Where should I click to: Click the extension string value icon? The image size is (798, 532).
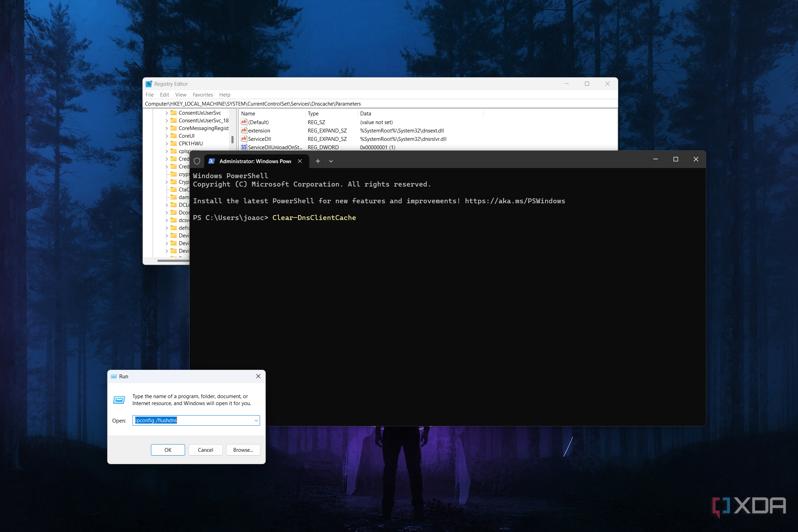(x=244, y=130)
